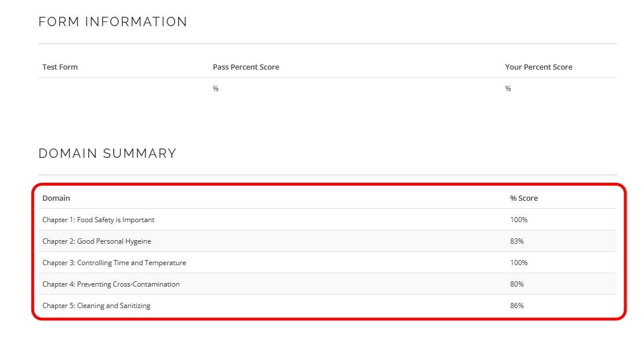Click the Pass Percent Score header
The height and width of the screenshot is (340, 644).
pos(246,67)
